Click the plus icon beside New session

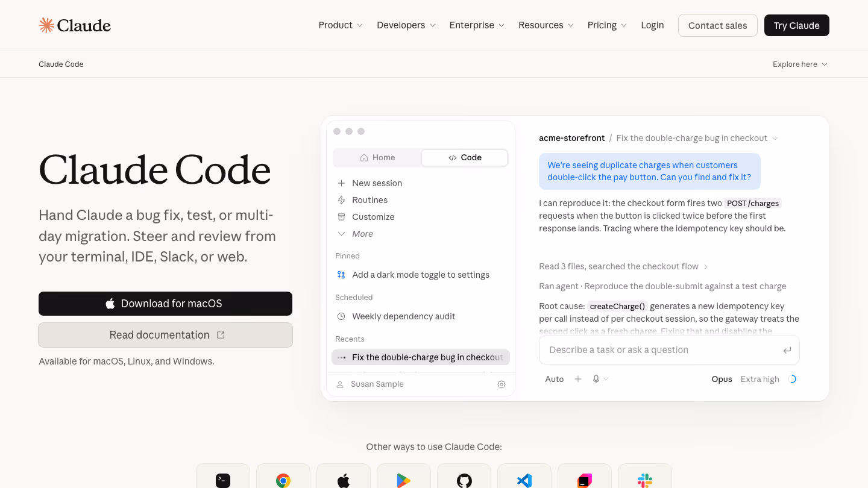[341, 183]
